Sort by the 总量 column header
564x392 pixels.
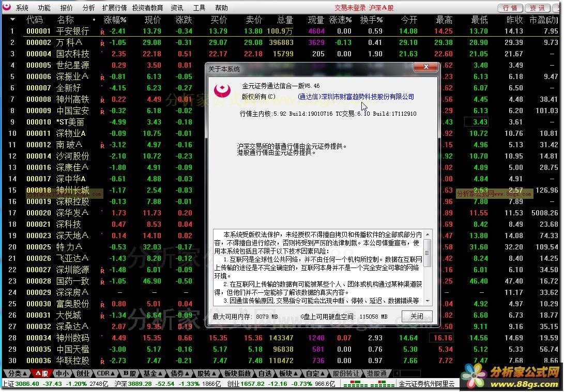[x=285, y=20]
